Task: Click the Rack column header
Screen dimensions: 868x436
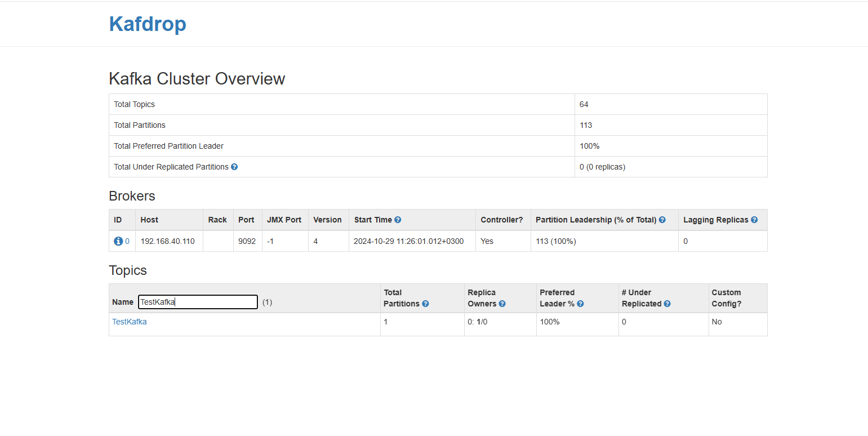Action: (217, 220)
